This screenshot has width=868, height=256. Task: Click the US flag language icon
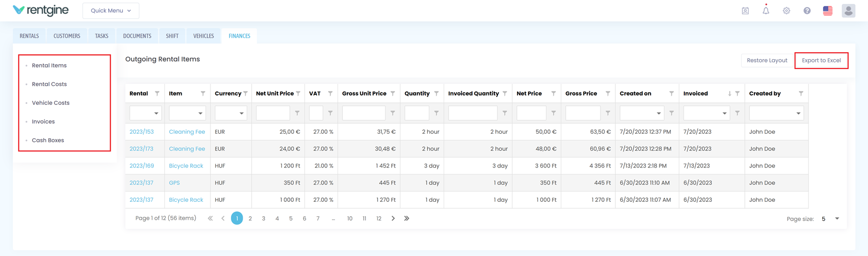(x=827, y=10)
